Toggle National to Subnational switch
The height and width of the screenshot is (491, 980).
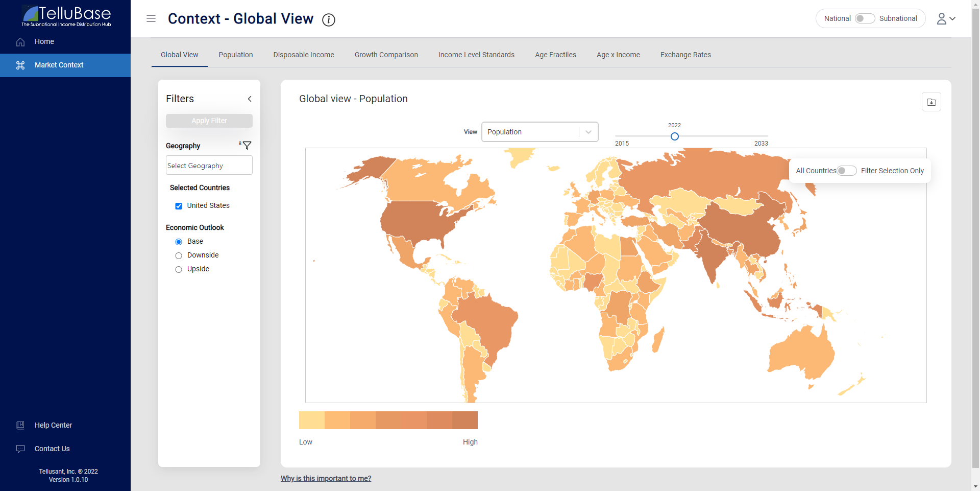(865, 18)
